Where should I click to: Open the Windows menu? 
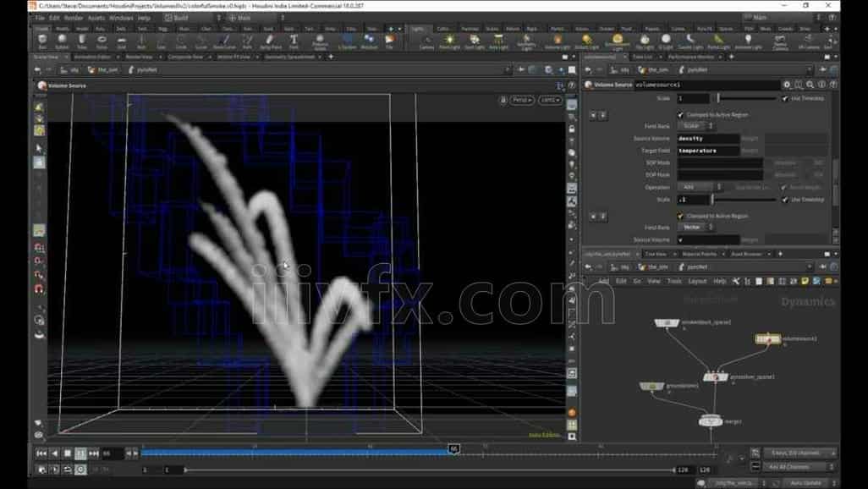point(121,19)
